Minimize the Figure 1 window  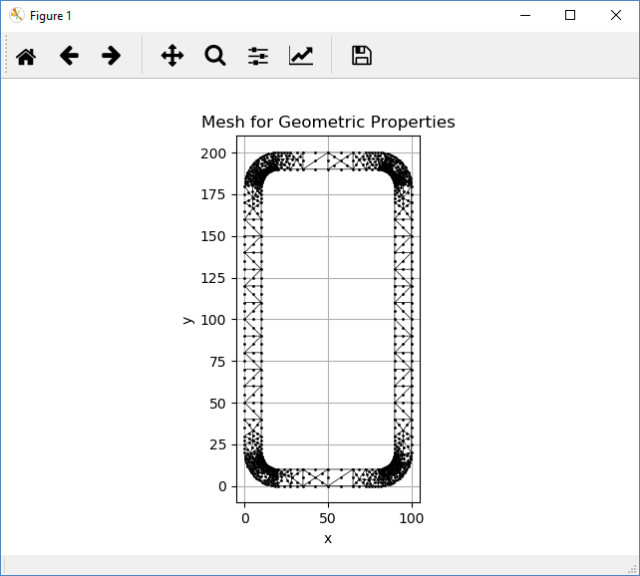point(524,16)
